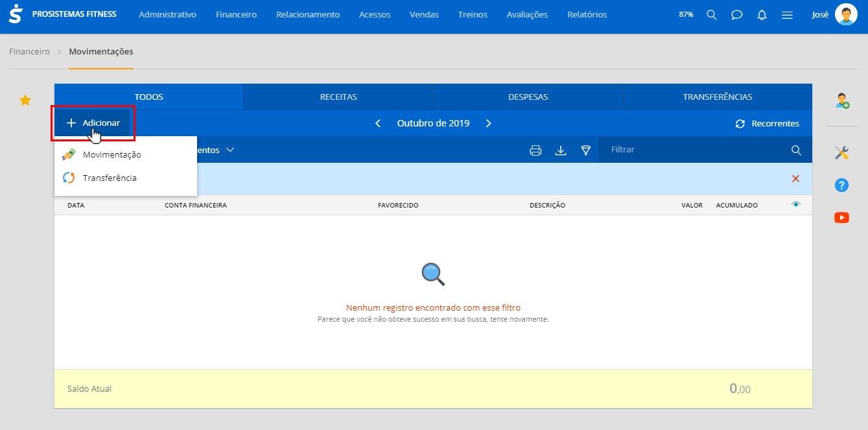Open the Avaliações menu
Image resolution: width=868 pixels, height=430 pixels.
[x=527, y=14]
